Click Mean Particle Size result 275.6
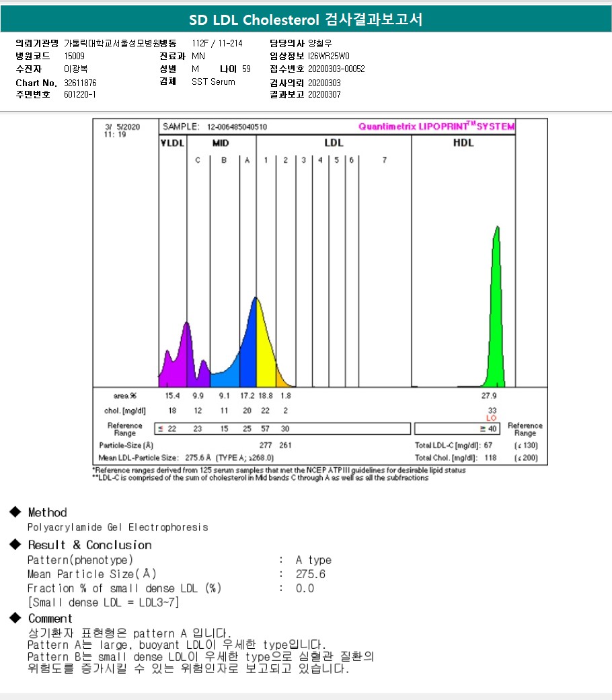Image resolution: width=612 pixels, height=700 pixels. [x=311, y=574]
